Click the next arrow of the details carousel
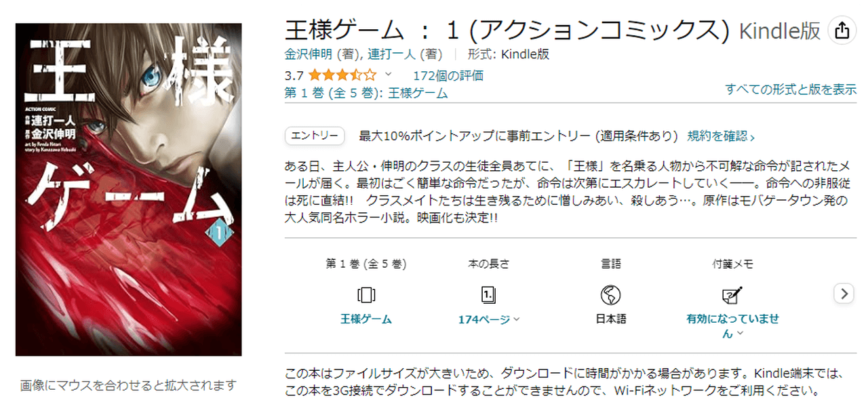This screenshot has width=868, height=400. tap(844, 294)
